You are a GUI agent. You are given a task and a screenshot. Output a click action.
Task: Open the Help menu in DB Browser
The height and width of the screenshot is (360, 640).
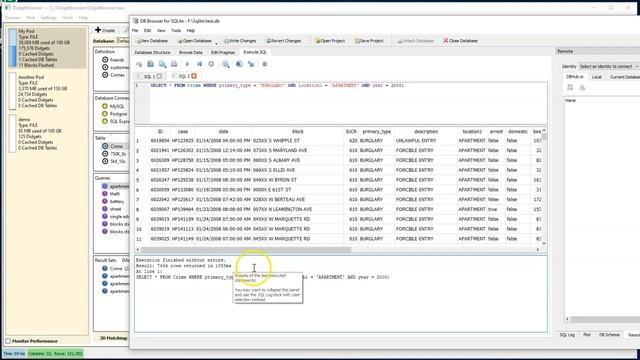tap(191, 31)
